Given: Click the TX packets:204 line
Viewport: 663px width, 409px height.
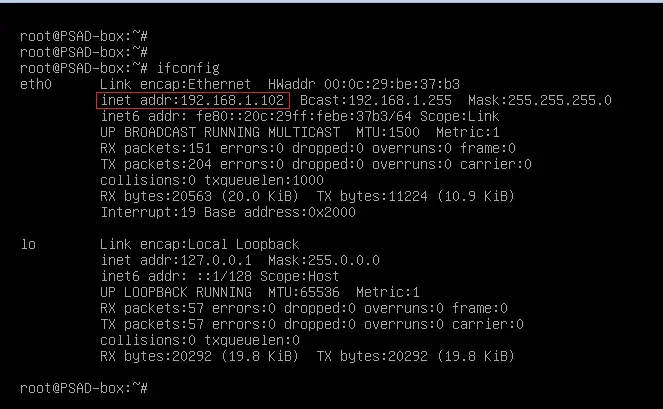Looking at the screenshot, I should [316, 165].
